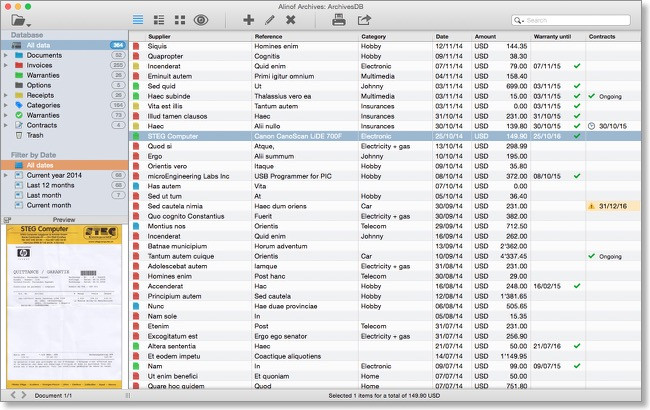Filter by Last month

64,195
